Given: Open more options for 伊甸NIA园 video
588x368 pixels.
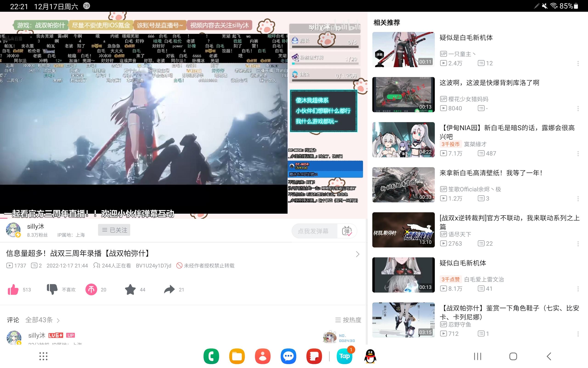Looking at the screenshot, I should point(578,154).
